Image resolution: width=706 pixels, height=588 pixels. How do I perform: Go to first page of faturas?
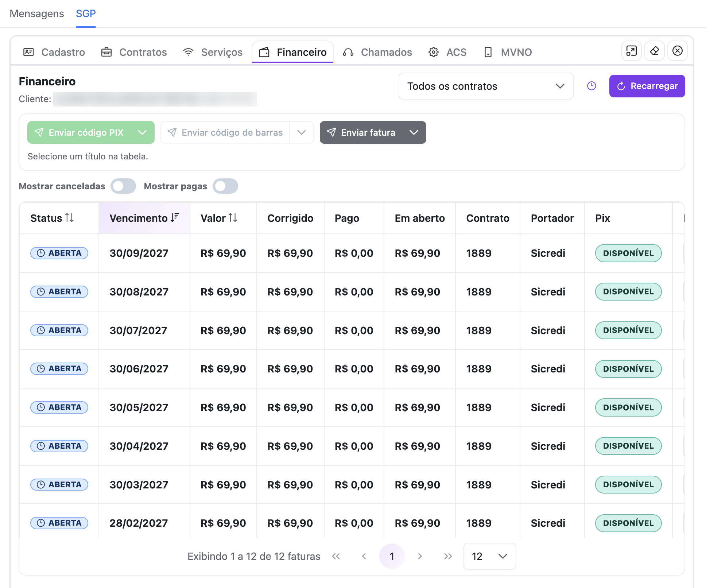coord(336,556)
